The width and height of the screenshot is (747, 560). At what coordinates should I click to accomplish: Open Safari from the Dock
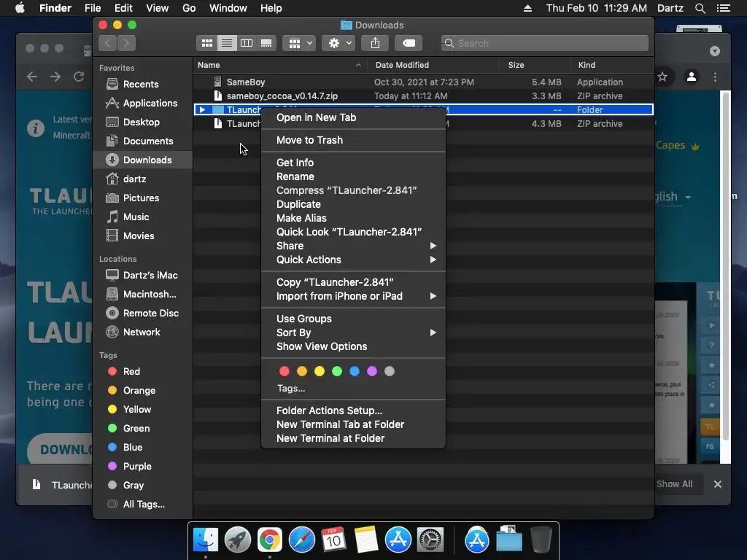pos(302,540)
